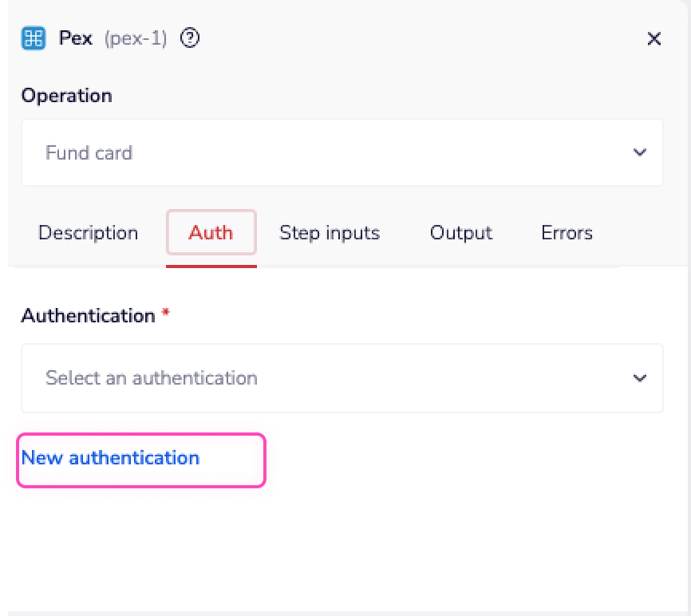Select the Auth tab
This screenshot has width=691, height=616.
click(211, 233)
